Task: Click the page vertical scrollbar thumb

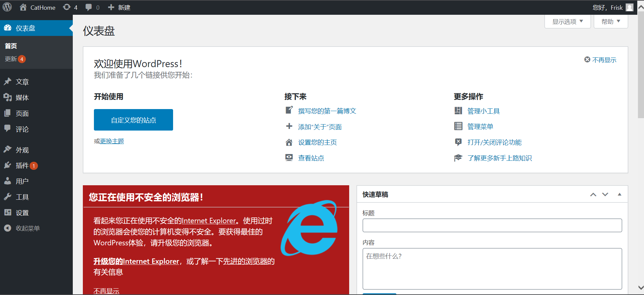Action: tap(641, 65)
